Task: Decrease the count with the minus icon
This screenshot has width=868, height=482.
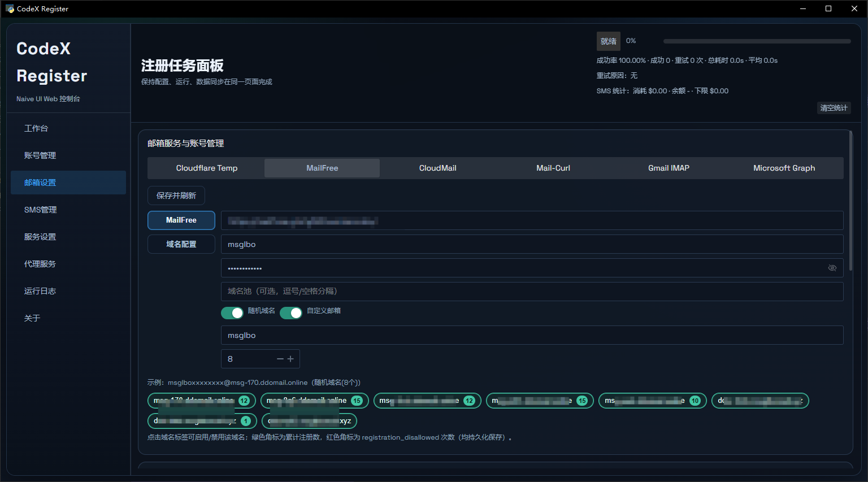Action: (x=280, y=359)
